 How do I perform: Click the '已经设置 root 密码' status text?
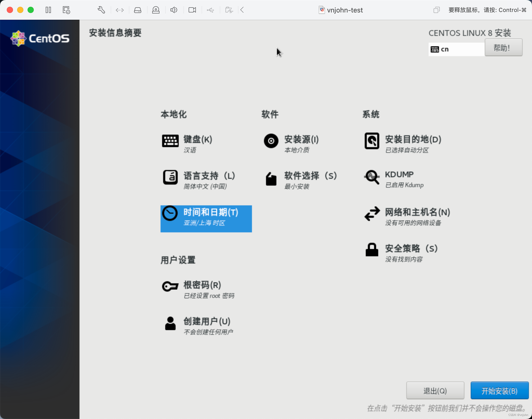[x=209, y=296]
